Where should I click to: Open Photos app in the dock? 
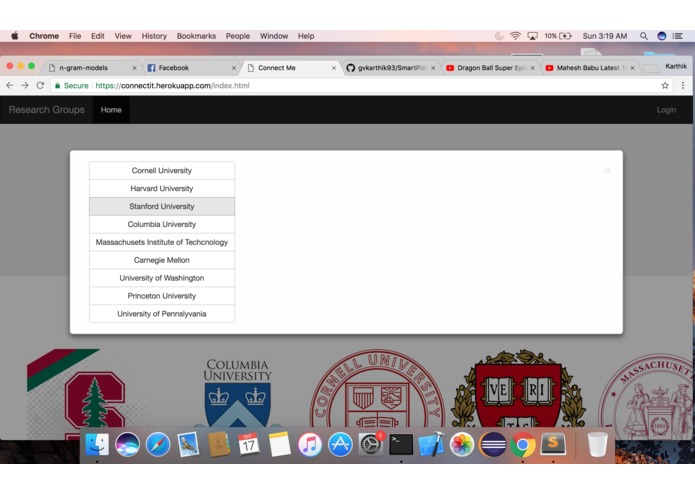pos(462,444)
